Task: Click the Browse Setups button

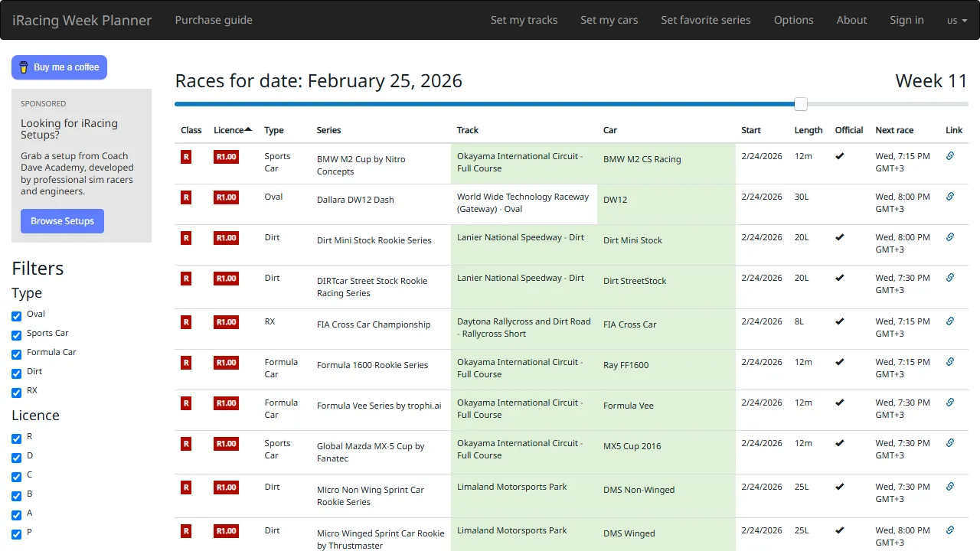Action: click(62, 221)
